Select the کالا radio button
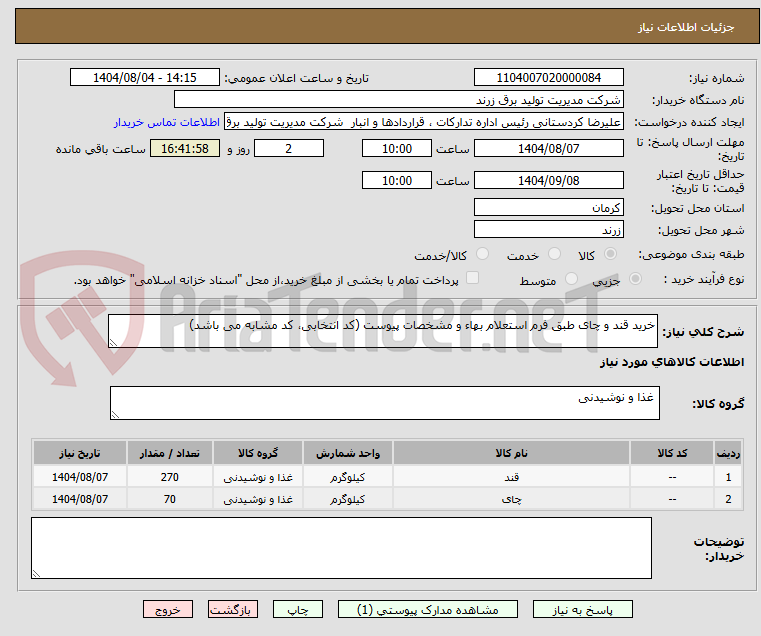Viewport: 761px width, 636px height. [x=611, y=254]
